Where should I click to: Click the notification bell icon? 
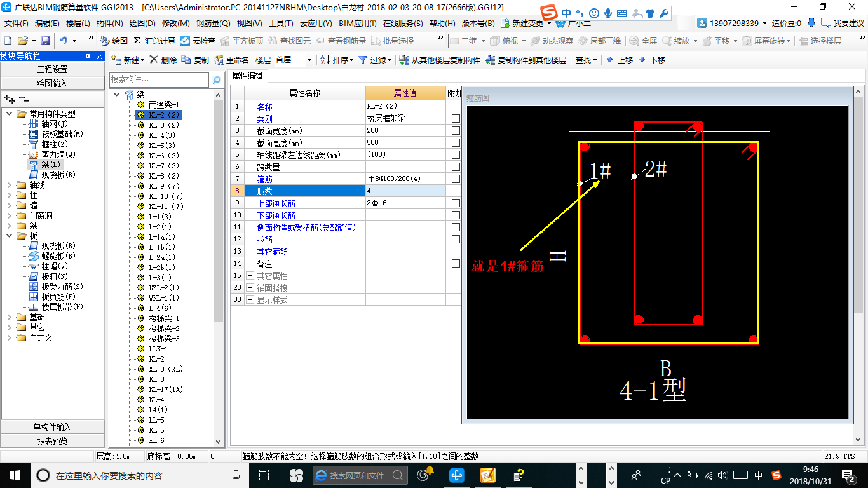[x=811, y=24]
